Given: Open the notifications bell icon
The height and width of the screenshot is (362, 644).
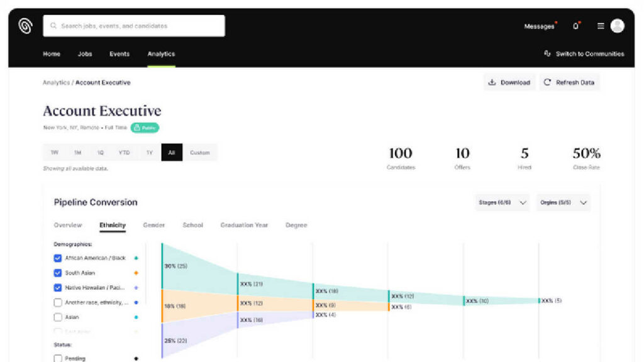Looking at the screenshot, I should pyautogui.click(x=576, y=26).
